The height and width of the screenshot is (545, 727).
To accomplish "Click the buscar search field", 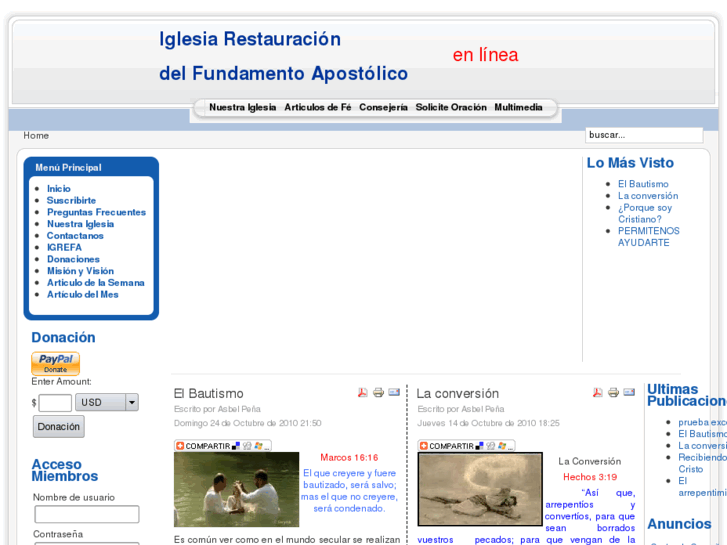I will (x=644, y=135).
